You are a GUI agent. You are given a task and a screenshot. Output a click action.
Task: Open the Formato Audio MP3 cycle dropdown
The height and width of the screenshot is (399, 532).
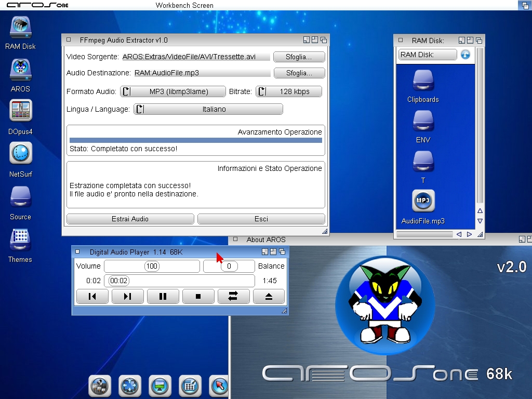pyautogui.click(x=172, y=91)
